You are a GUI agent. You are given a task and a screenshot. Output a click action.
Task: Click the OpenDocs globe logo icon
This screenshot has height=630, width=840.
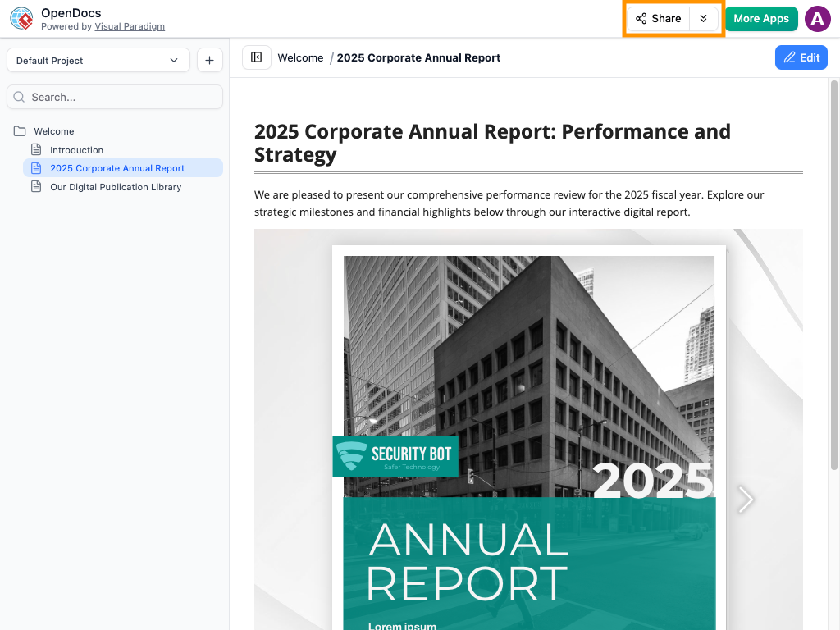click(x=22, y=19)
